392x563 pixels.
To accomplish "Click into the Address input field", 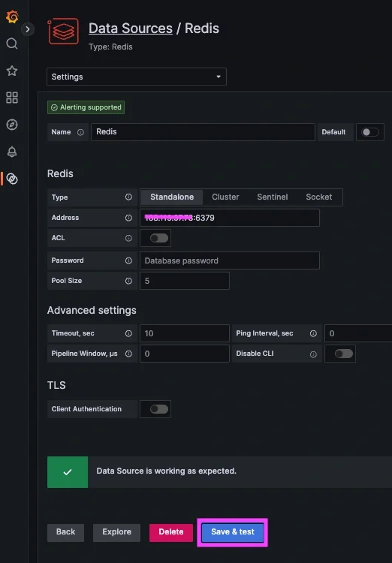I will click(230, 218).
